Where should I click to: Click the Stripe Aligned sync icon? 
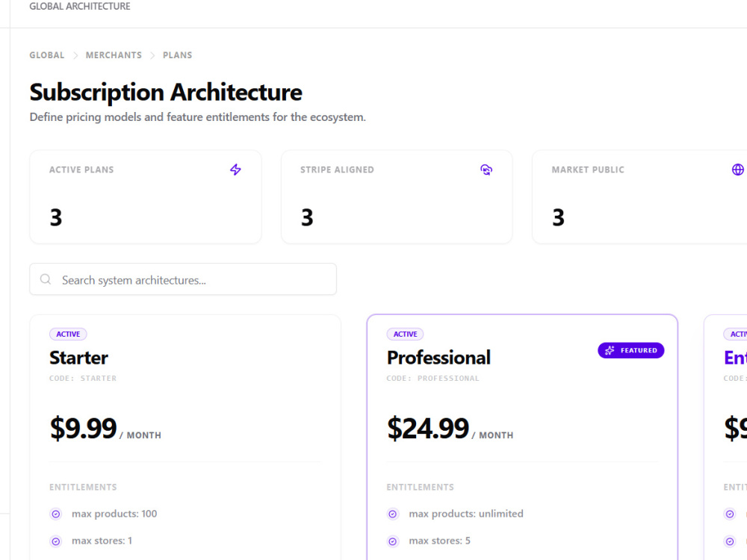coord(486,169)
